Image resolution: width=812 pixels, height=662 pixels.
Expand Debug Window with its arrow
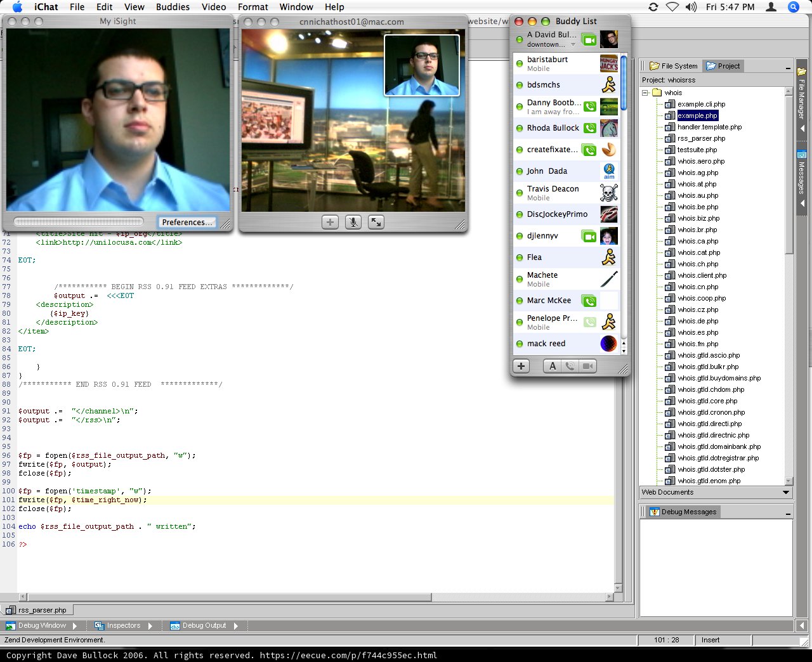click(x=74, y=626)
